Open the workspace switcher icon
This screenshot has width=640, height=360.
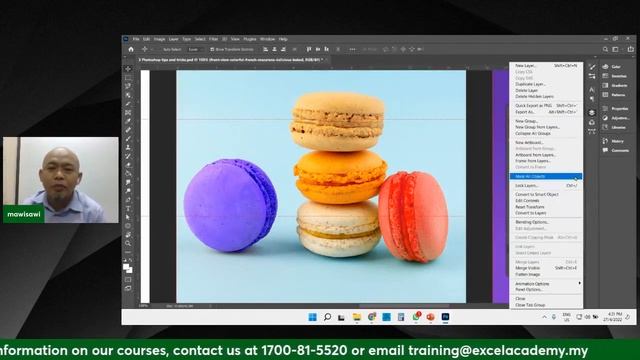(x=615, y=49)
